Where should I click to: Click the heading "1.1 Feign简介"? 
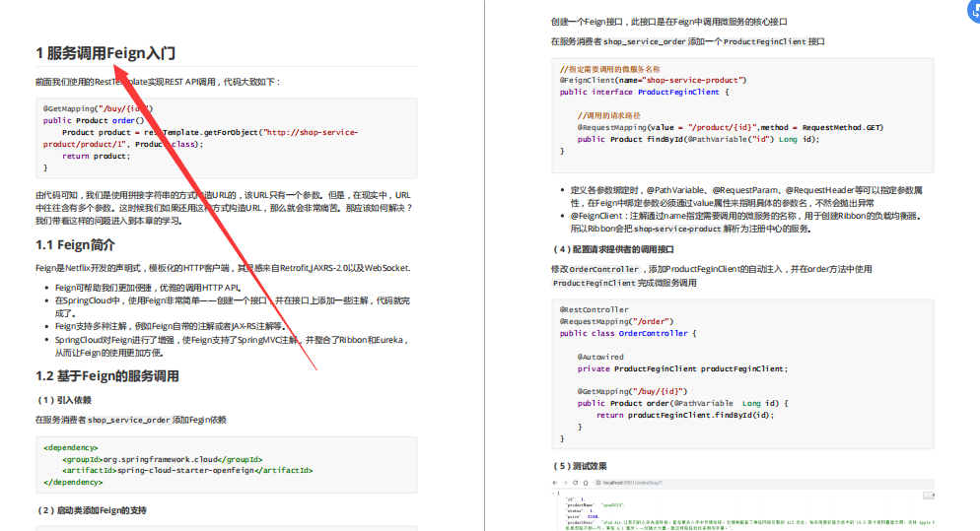[75, 245]
